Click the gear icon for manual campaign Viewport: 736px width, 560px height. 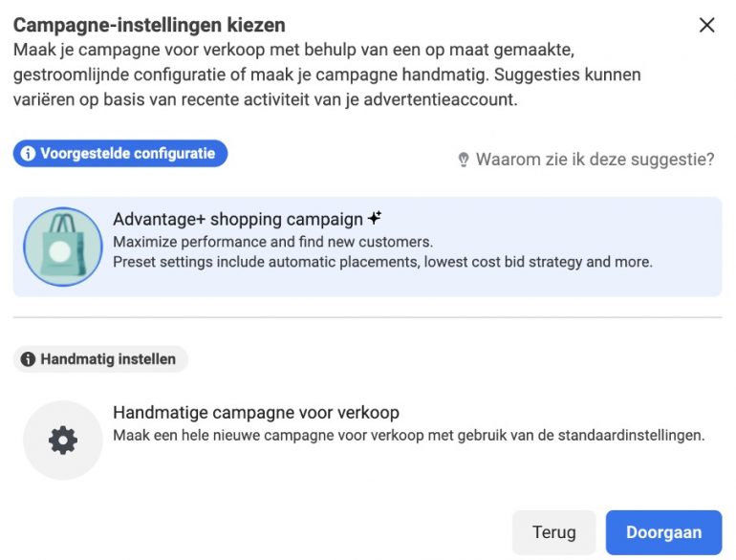pyautogui.click(x=63, y=441)
